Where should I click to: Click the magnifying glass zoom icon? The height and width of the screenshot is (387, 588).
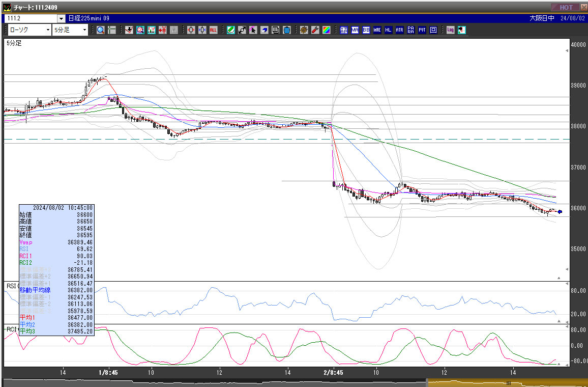coord(101,30)
